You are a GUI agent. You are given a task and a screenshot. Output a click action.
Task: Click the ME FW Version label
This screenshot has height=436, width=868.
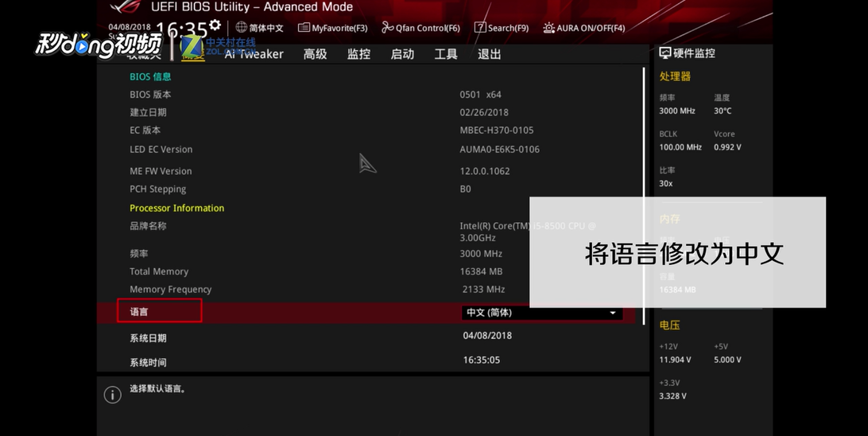161,171
